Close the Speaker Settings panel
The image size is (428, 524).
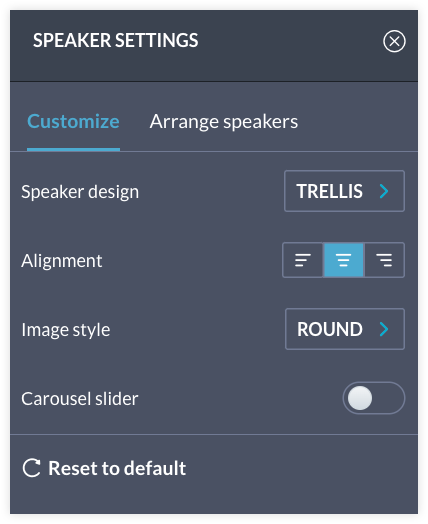click(394, 41)
